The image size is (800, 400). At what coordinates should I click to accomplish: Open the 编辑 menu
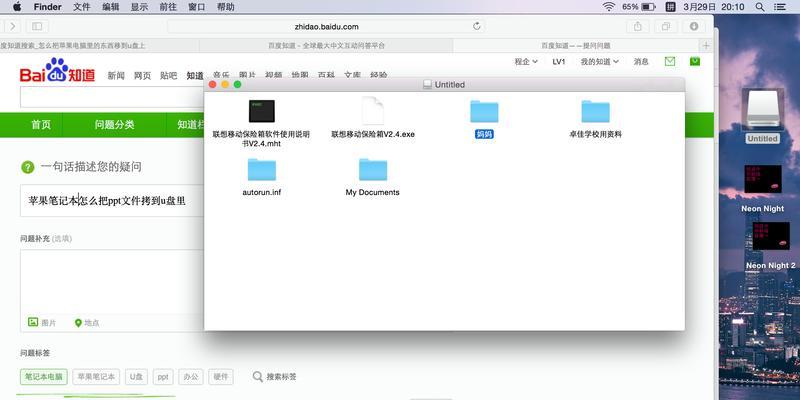[111, 7]
